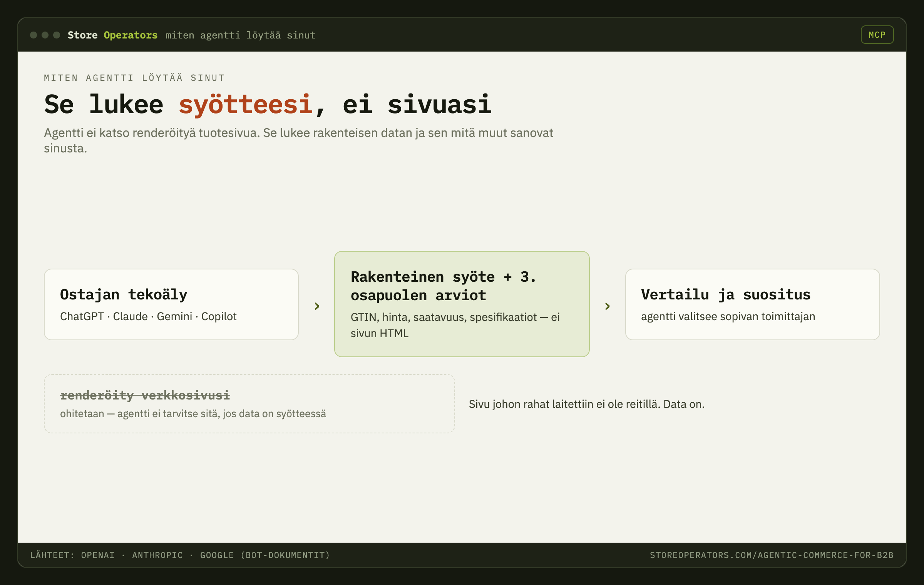The image size is (924, 585).
Task: Select the Rakenteinen syöte + 3. osapuolen arviot card
Action: click(x=462, y=304)
